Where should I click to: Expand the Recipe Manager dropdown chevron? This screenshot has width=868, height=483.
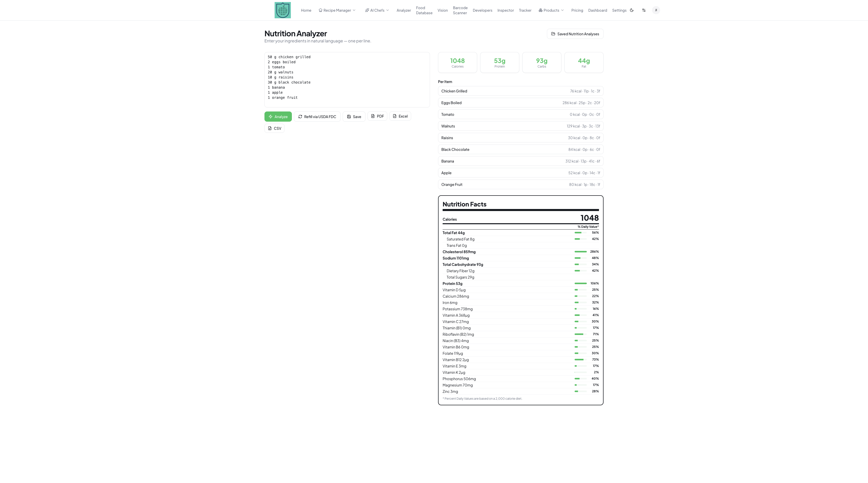tap(354, 10)
